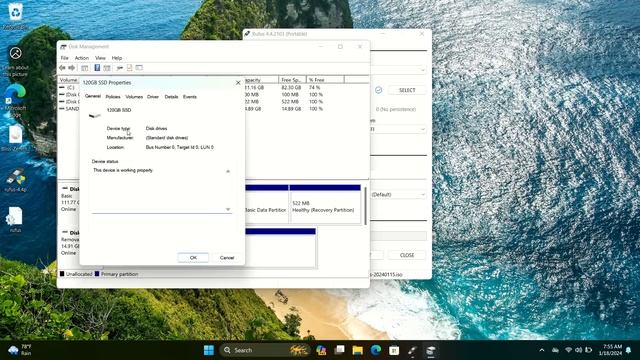Open the notification bell in system tray
640x360 pixels.
[629, 350]
